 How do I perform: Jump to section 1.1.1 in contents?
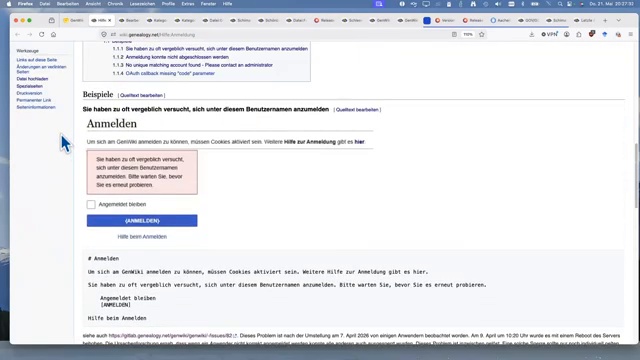pyautogui.click(x=217, y=49)
